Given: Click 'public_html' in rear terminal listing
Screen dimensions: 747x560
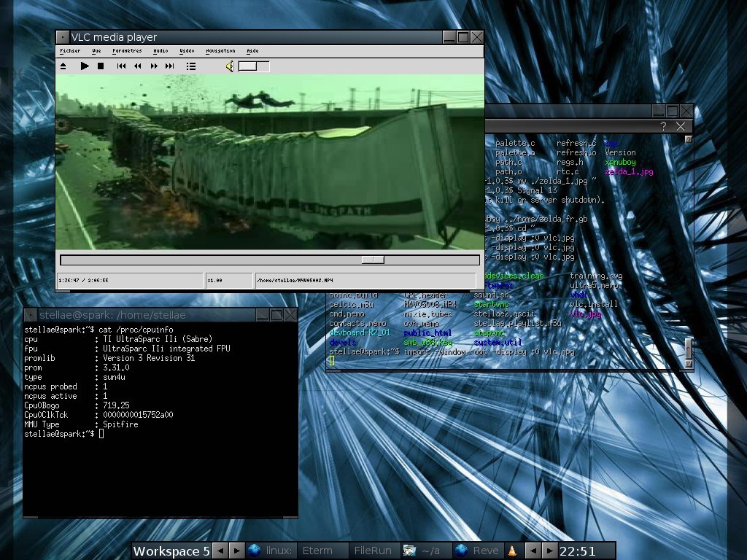Looking at the screenshot, I should pyautogui.click(x=427, y=332).
